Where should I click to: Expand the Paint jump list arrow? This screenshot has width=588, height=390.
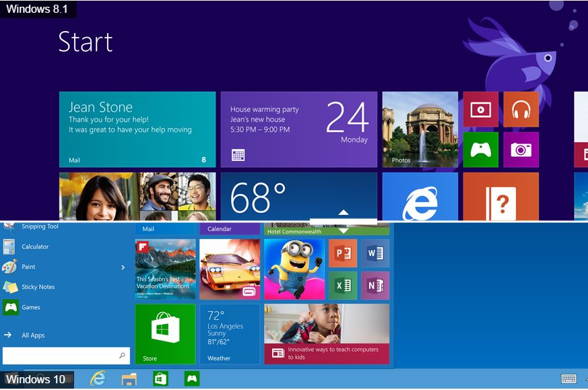[x=123, y=267]
